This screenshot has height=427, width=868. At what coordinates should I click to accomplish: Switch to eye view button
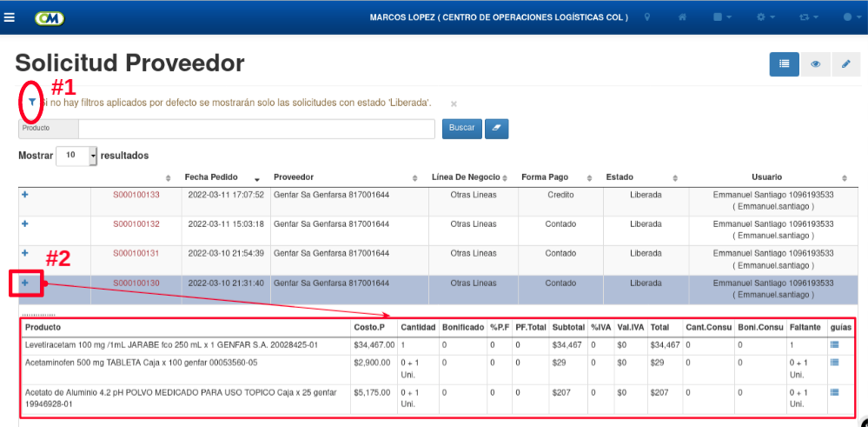click(815, 64)
